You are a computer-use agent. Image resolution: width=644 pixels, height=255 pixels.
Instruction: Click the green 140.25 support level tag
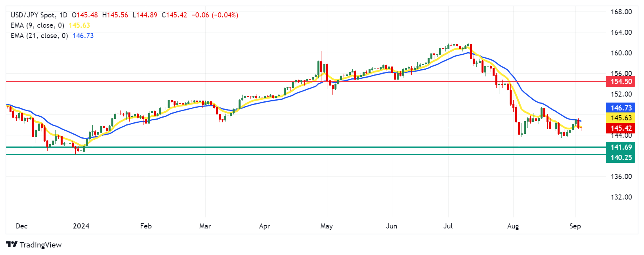click(621, 158)
